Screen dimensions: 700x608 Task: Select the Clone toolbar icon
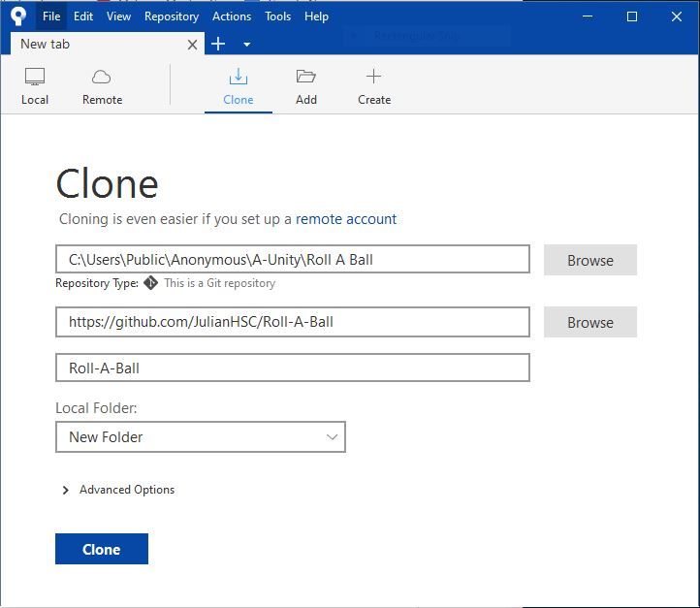239,77
